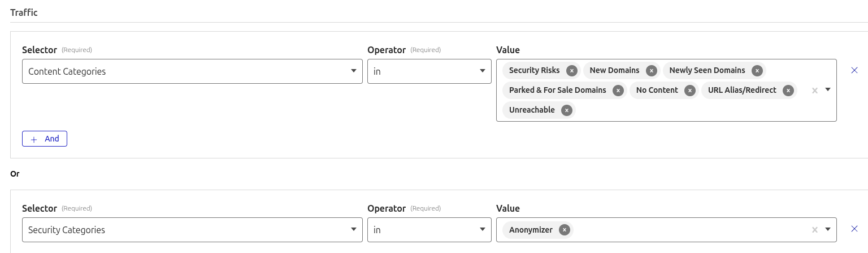
Task: Remove the Parked & For Sale Domains tag
Action: point(618,91)
